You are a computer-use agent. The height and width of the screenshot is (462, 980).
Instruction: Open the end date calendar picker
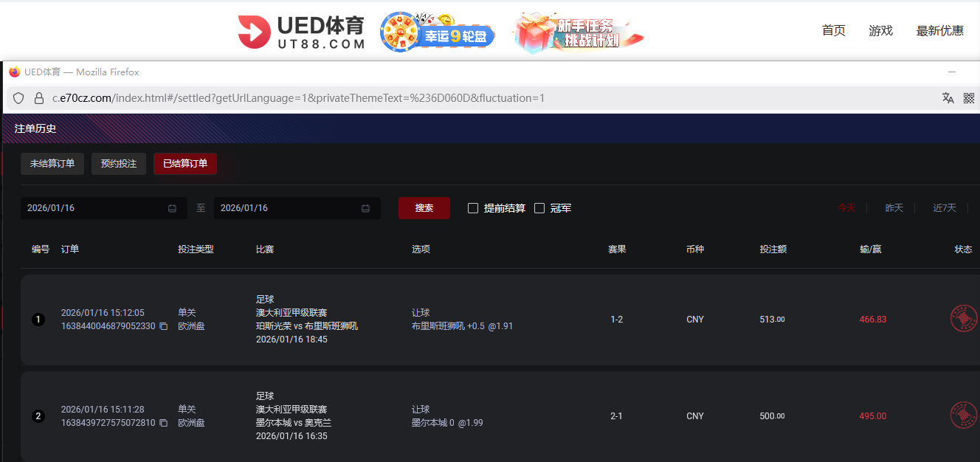pos(365,208)
